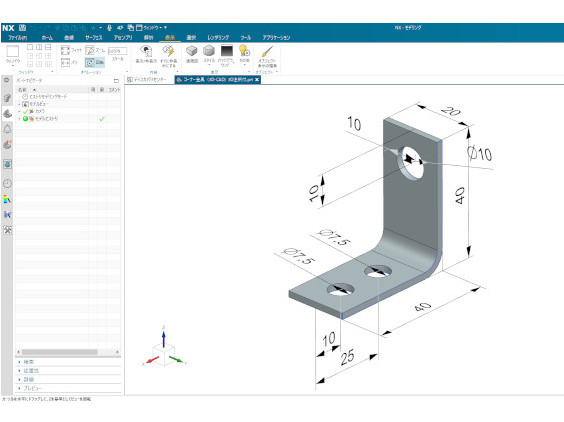Open the ディスカバリセンター tab
The width and height of the screenshot is (564, 422).
tap(147, 80)
